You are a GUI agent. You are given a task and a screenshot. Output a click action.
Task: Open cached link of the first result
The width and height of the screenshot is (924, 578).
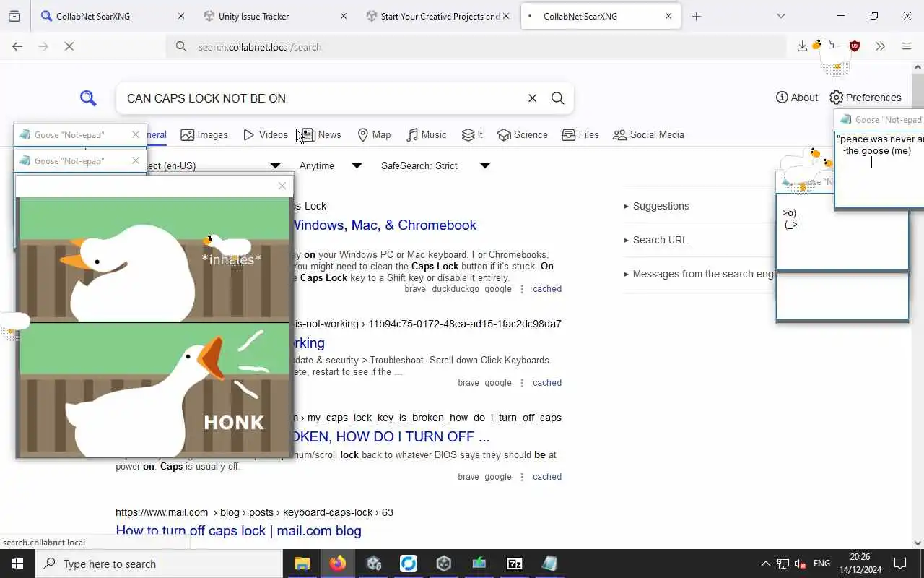(x=547, y=289)
